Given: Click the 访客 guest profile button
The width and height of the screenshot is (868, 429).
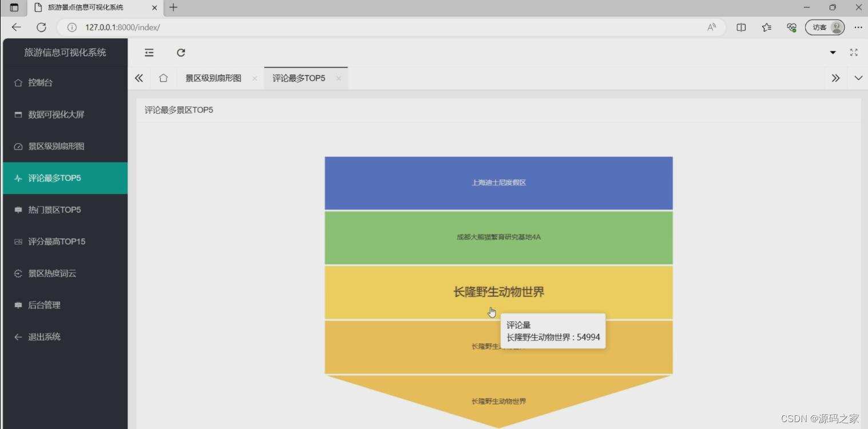Looking at the screenshot, I should click(x=825, y=27).
